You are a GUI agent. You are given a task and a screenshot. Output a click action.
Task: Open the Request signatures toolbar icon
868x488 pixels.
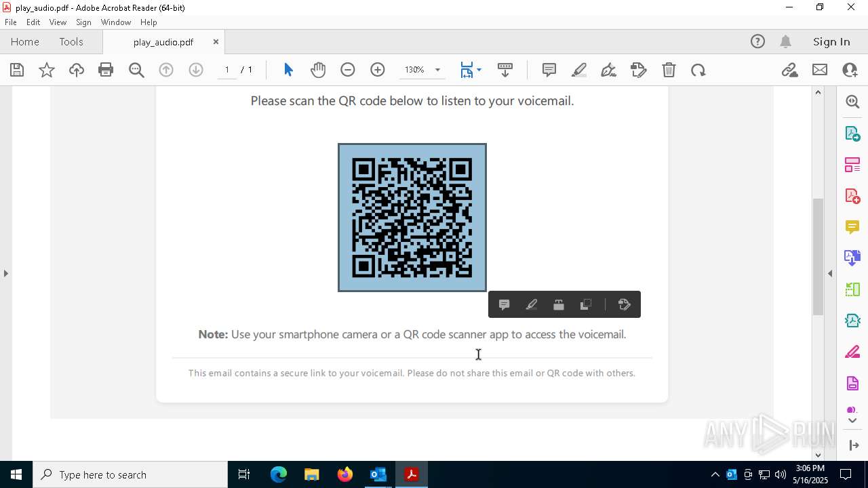point(639,70)
